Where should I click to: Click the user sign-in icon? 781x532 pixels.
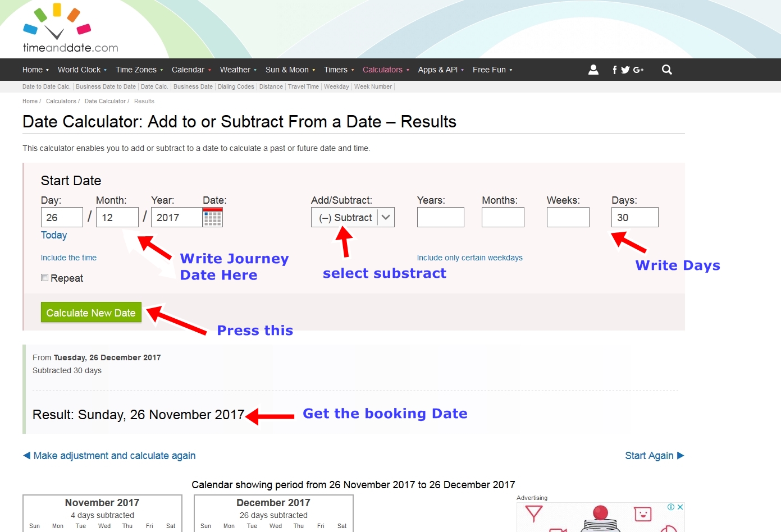[x=593, y=69]
